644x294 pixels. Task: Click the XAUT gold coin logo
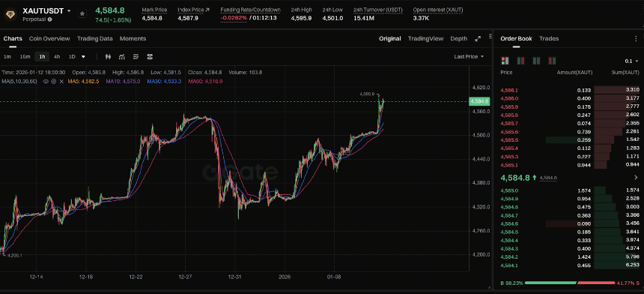[10, 14]
